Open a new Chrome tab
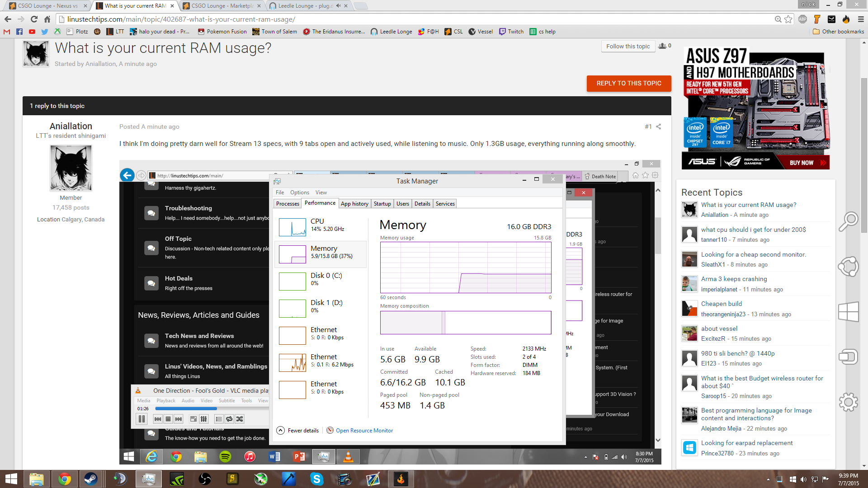 coord(361,6)
